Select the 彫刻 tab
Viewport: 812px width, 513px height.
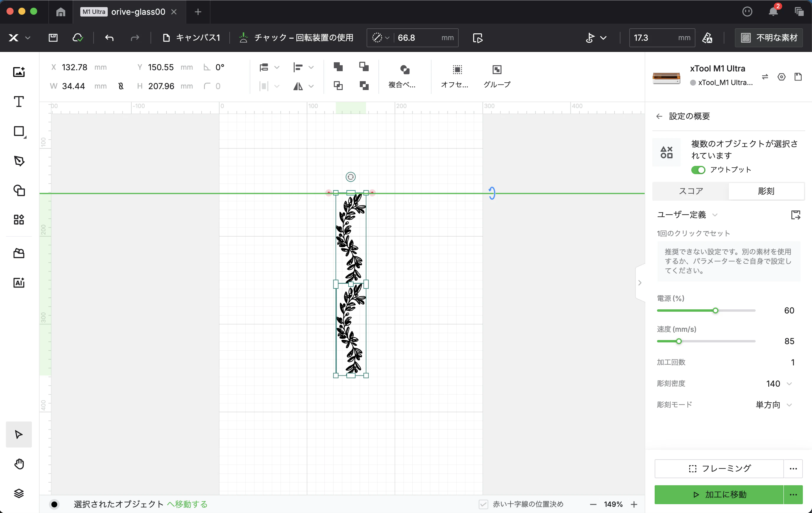point(766,191)
